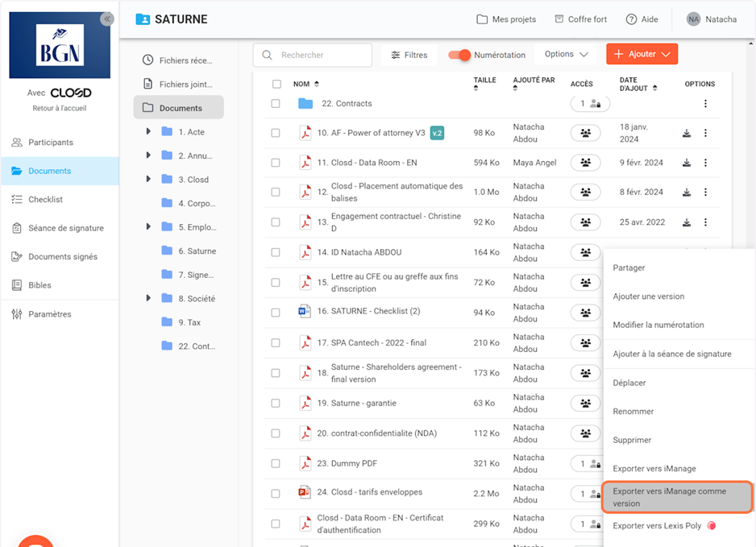Open options menu for Closd - Data Room - EN
Viewport: 756px width, 547px height.
(x=705, y=163)
